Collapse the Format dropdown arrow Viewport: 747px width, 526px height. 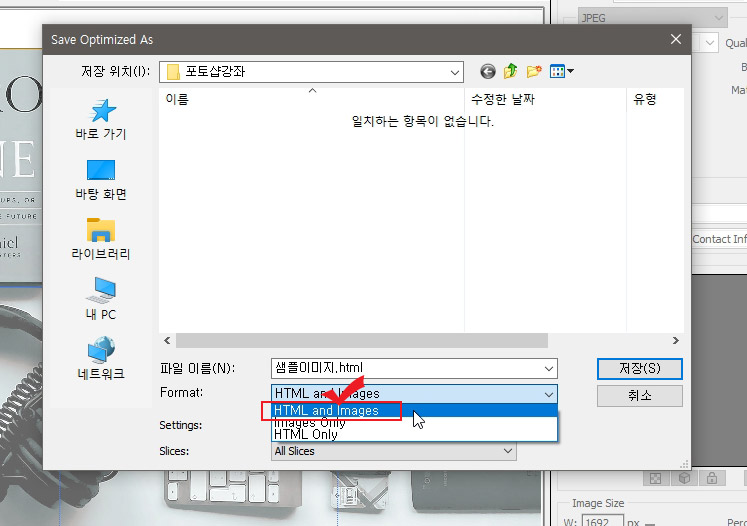click(549, 394)
